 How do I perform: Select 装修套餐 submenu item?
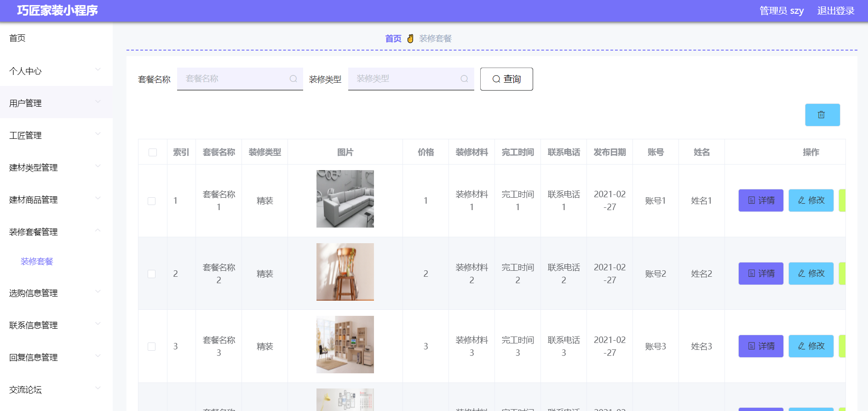click(x=37, y=262)
